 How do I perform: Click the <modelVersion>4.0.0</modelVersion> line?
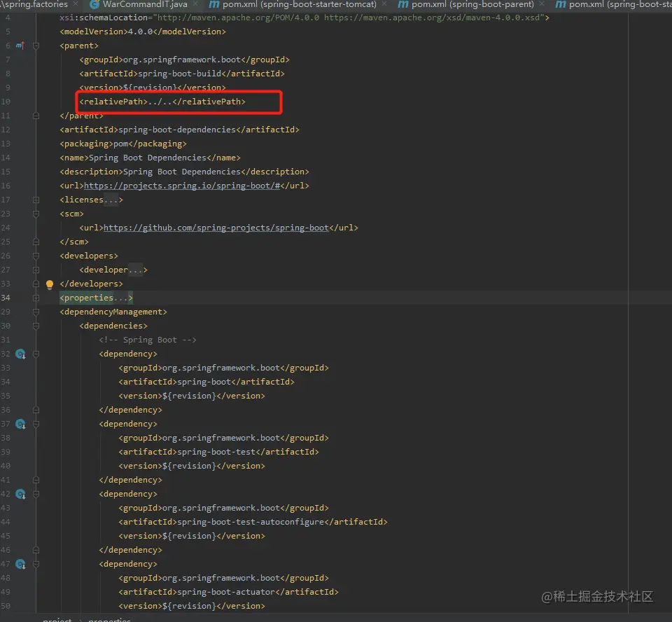(x=143, y=32)
